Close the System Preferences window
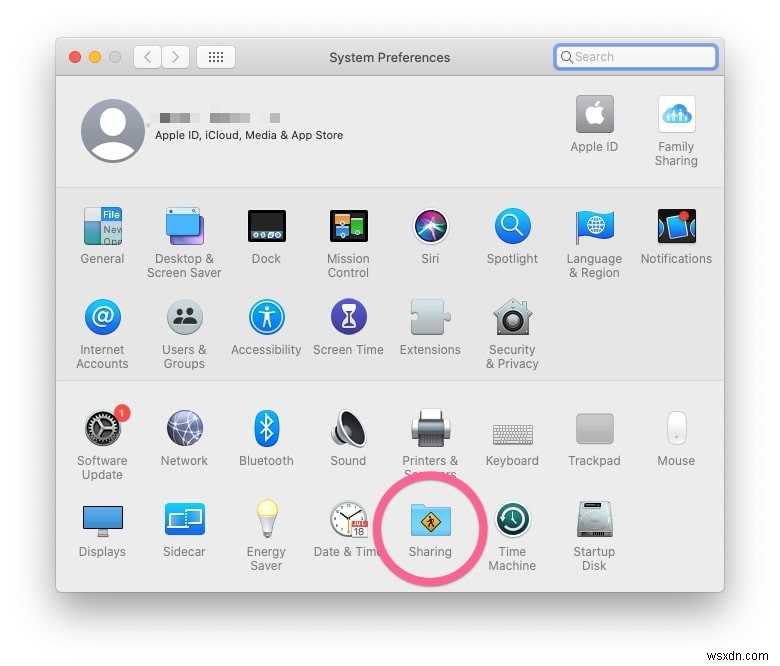Image resolution: width=780 pixels, height=666 pixels. (75, 57)
